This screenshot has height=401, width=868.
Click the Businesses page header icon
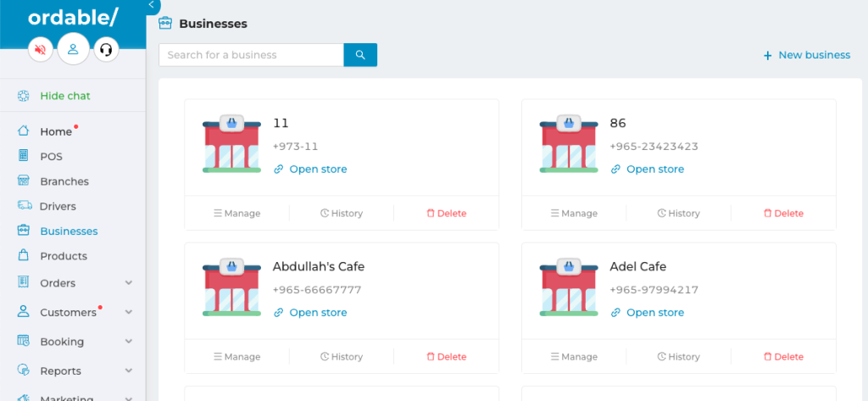[x=165, y=23]
